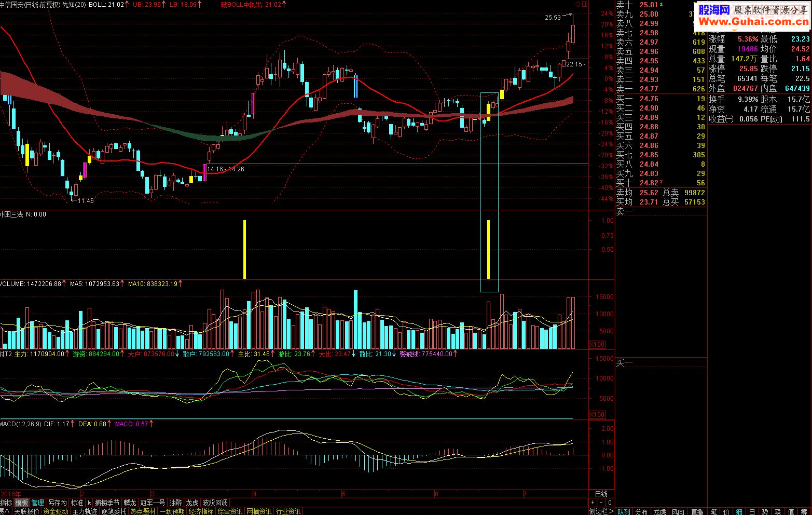The height and width of the screenshot is (515, 812).
Task: Select the 分布 sidebar tab
Action: point(641,511)
